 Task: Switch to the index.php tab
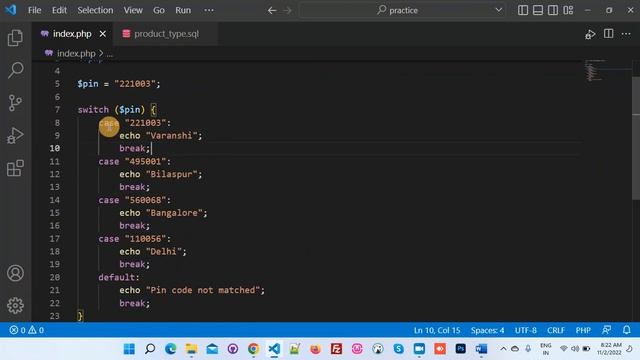[x=72, y=34]
